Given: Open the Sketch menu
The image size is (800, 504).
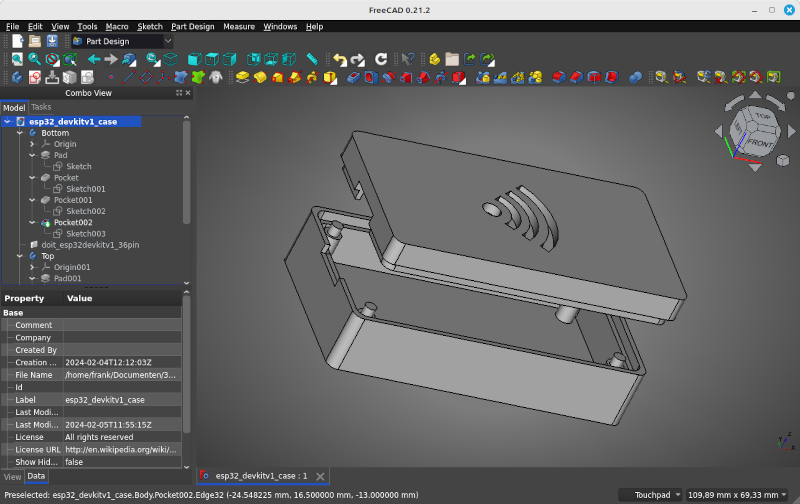Looking at the screenshot, I should [x=149, y=26].
